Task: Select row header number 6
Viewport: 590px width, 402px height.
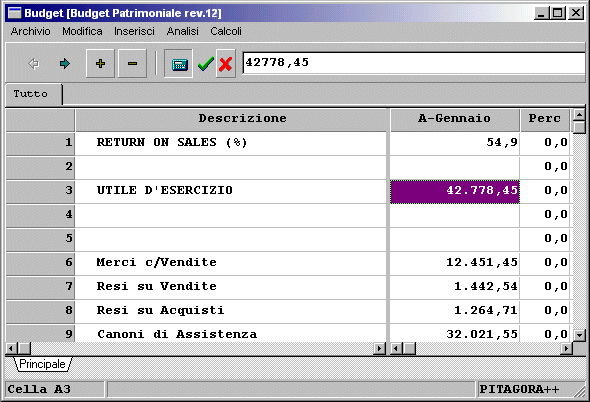Action: [x=40, y=262]
